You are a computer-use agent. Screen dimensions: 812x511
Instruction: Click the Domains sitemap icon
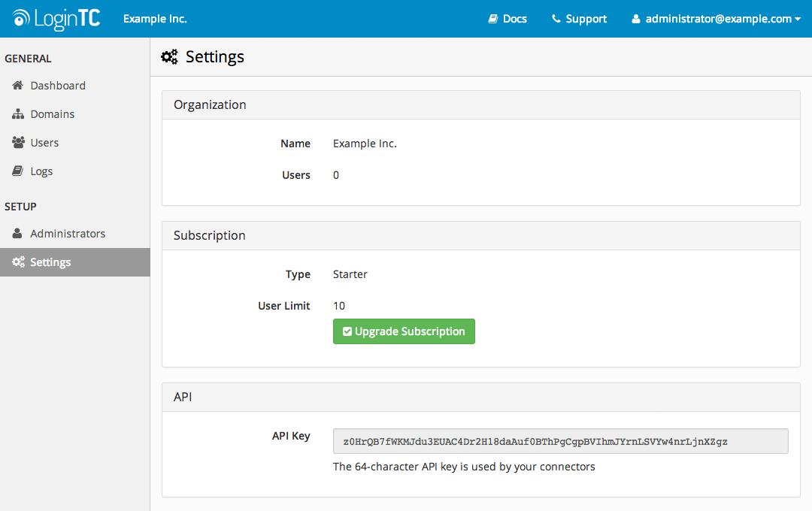click(18, 114)
